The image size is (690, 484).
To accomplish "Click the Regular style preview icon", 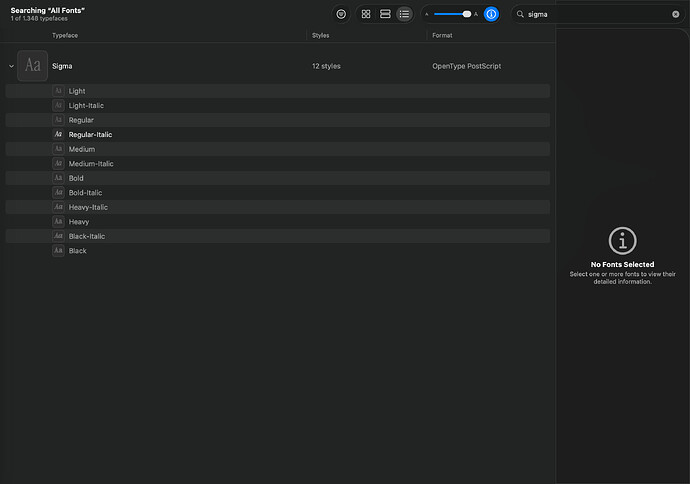I will (58, 120).
